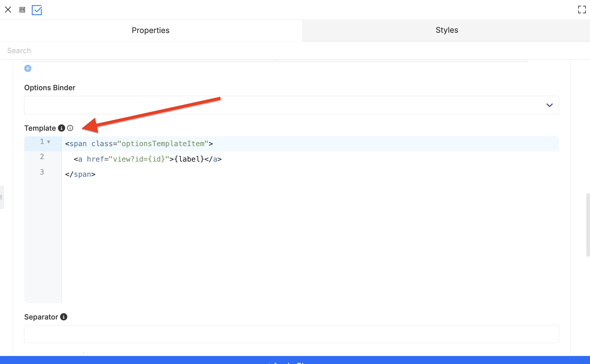Add a new option row

click(28, 68)
